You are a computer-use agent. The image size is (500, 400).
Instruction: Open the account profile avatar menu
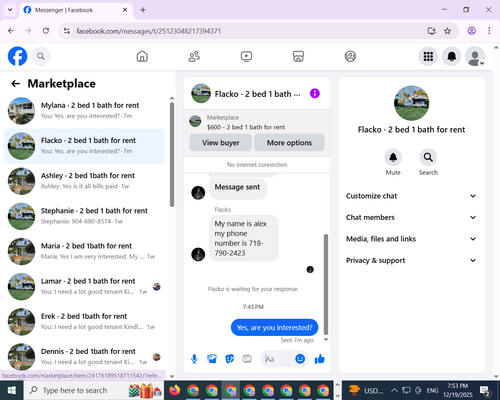tap(475, 56)
